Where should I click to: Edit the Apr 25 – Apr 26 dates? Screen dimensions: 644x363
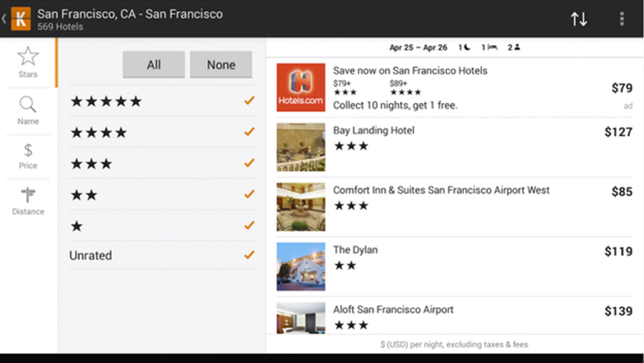[x=418, y=47]
